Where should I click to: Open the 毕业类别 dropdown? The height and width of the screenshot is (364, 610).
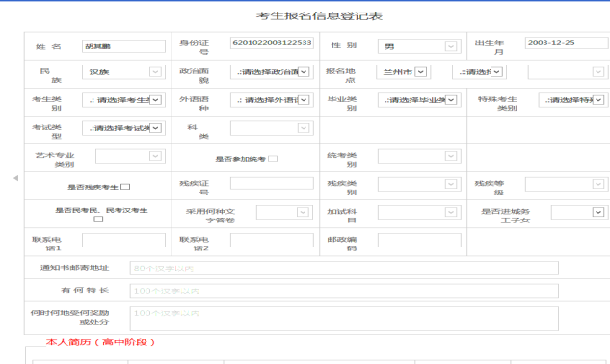[x=419, y=100]
